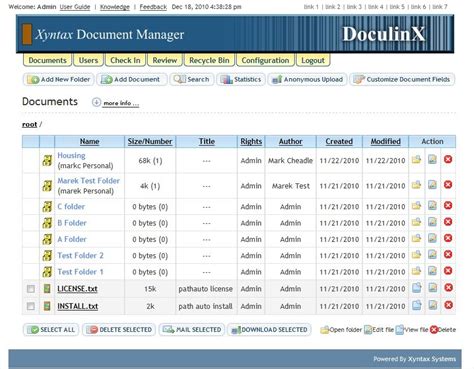
Task: Delete LICENSE.txt file
Action: click(448, 288)
